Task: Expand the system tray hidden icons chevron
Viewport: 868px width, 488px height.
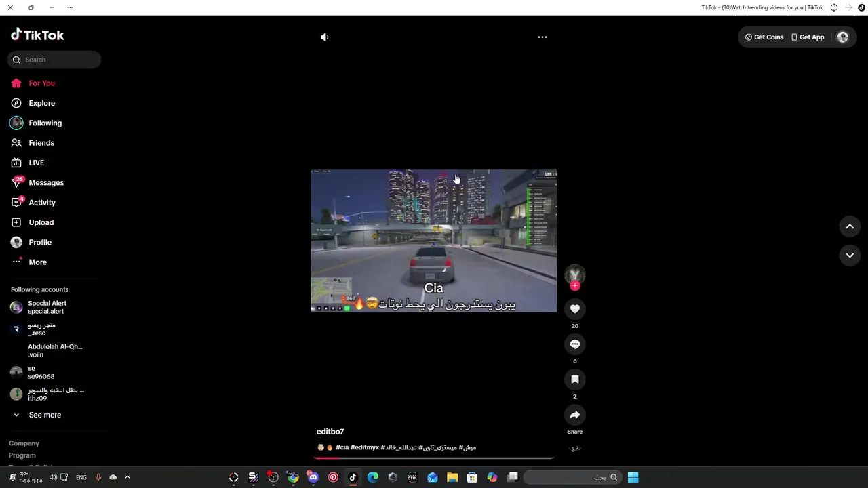Action: coord(127,477)
